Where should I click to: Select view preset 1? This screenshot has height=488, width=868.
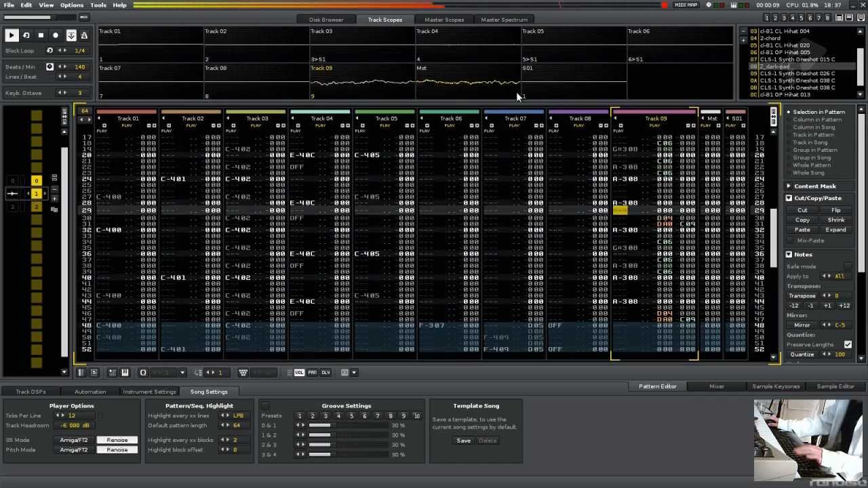(x=767, y=18)
